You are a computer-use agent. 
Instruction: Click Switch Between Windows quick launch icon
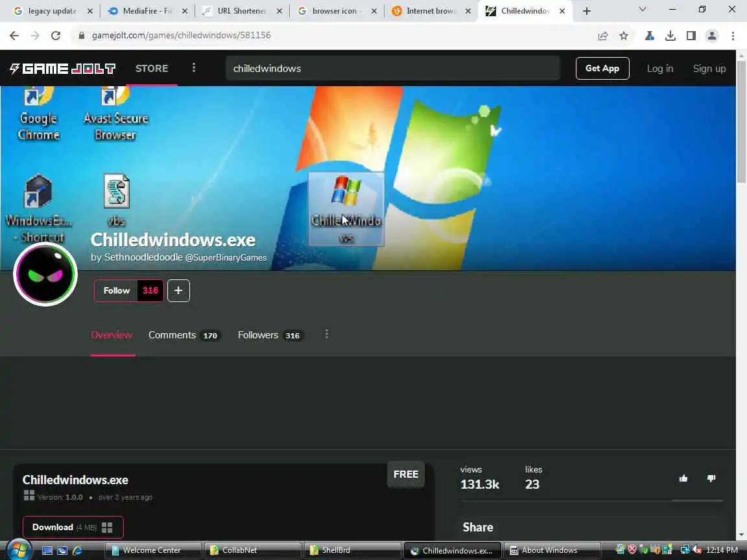point(62,550)
